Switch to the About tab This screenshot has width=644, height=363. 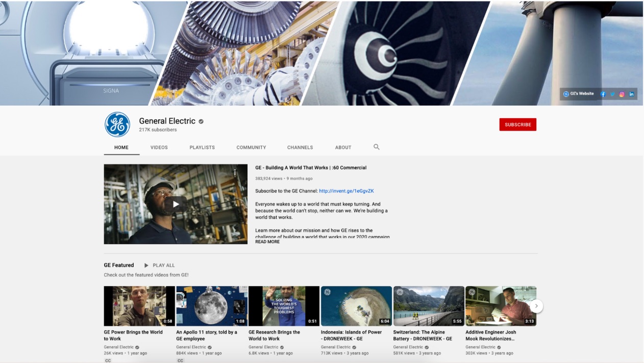click(343, 147)
